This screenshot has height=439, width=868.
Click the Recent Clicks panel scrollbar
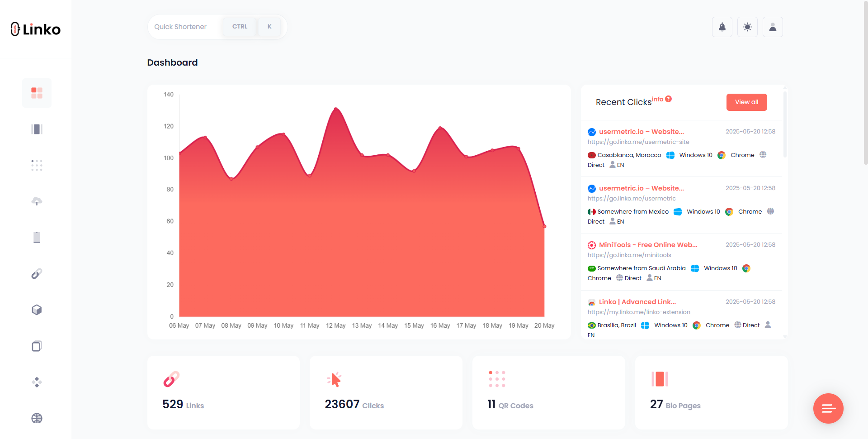click(785, 124)
